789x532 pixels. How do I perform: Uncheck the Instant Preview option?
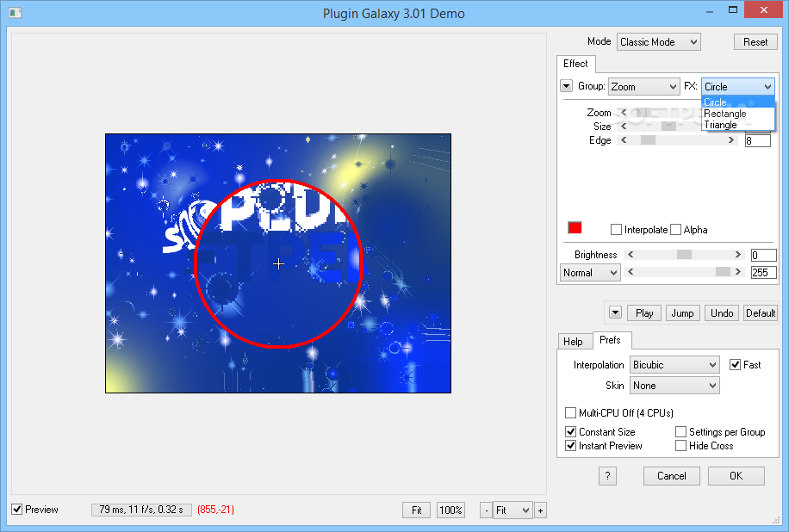[570, 446]
